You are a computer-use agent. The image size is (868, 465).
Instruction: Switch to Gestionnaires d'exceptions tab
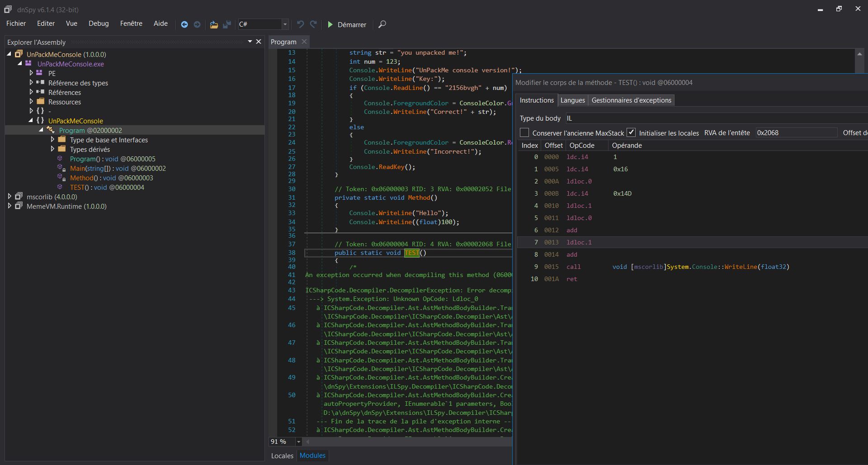point(631,100)
